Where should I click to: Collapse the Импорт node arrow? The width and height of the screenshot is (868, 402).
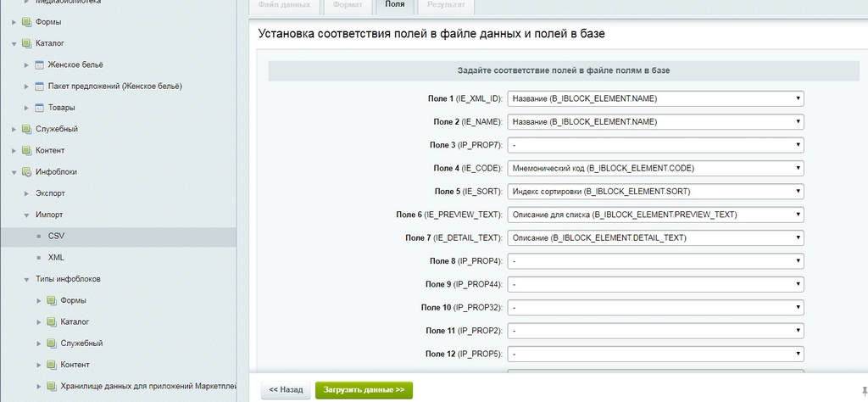tap(26, 215)
